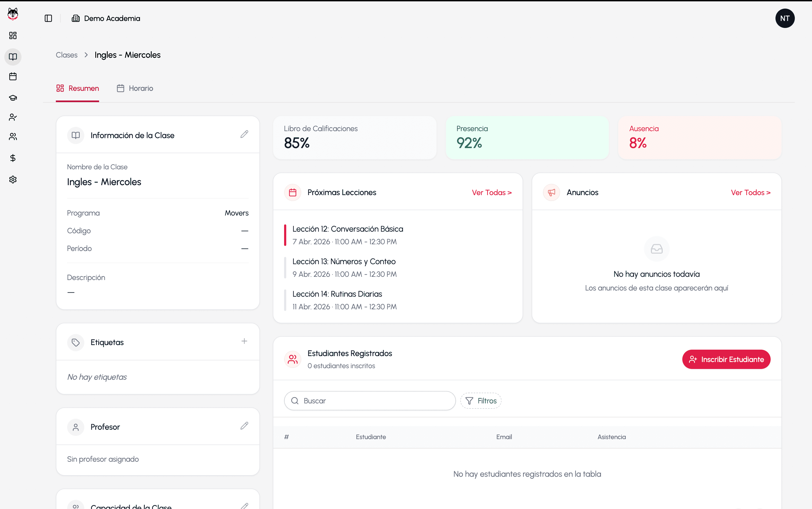
Task: Click the Próximas Lecciones calendar icon
Action: pos(293,192)
